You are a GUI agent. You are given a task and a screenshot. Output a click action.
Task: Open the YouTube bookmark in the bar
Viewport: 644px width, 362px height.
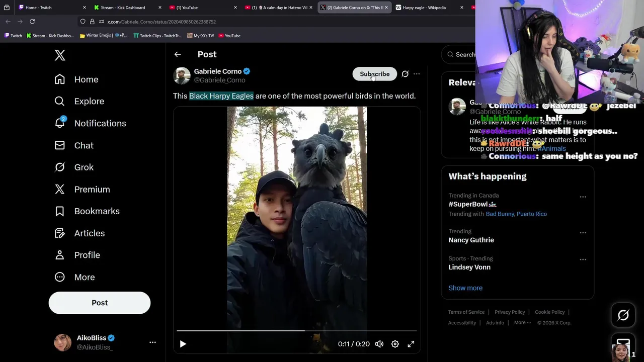[x=229, y=36]
